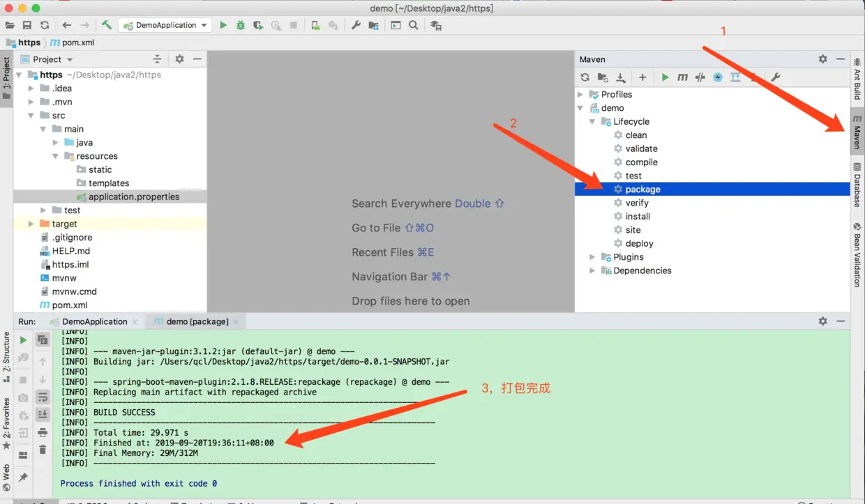The height and width of the screenshot is (504, 865).
Task: Click the Save All toolbar icon
Action: (27, 25)
